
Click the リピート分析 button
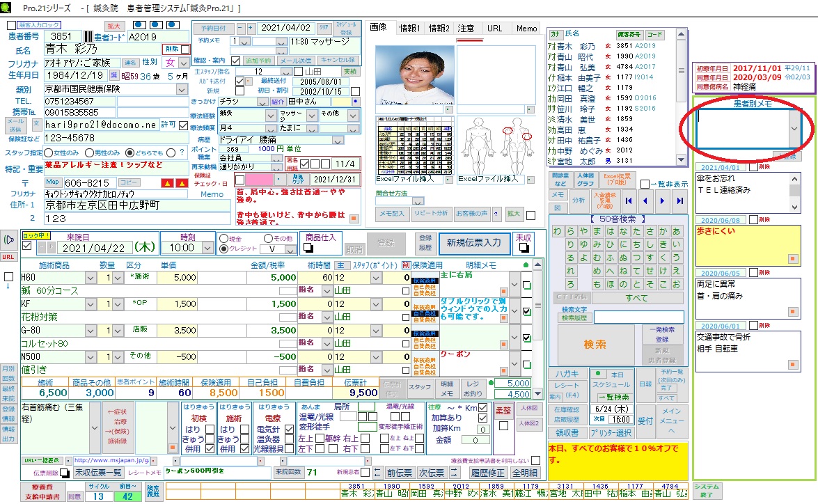click(430, 214)
